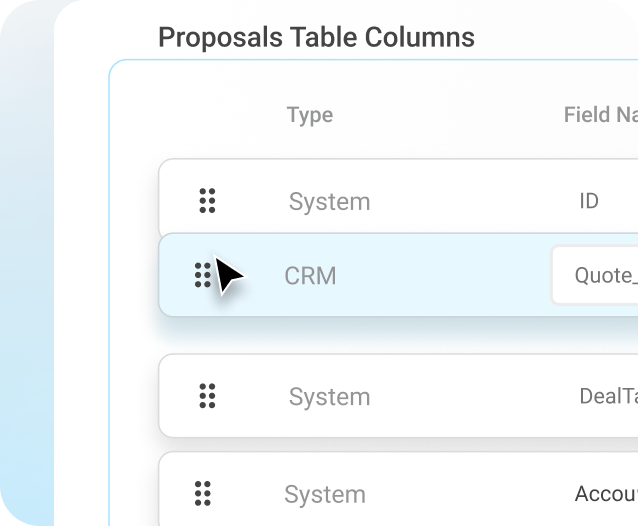Click the System type label in ID row
The width and height of the screenshot is (638, 526).
(x=329, y=202)
